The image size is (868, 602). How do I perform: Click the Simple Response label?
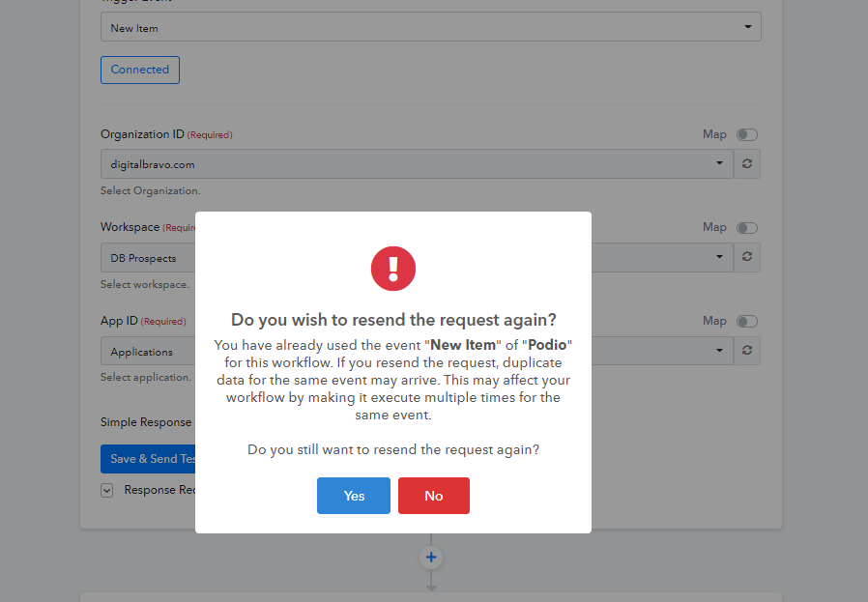[x=146, y=422]
